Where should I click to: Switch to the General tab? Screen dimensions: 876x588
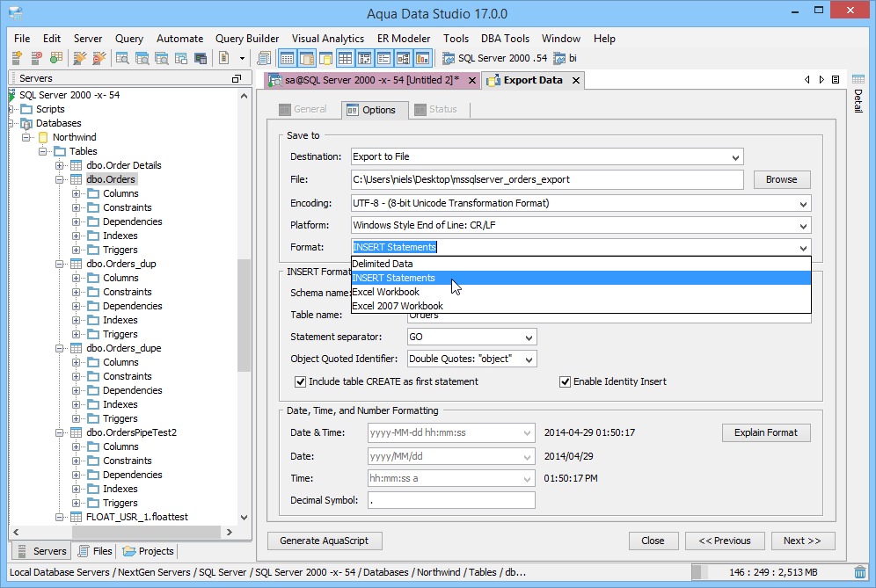[303, 110]
